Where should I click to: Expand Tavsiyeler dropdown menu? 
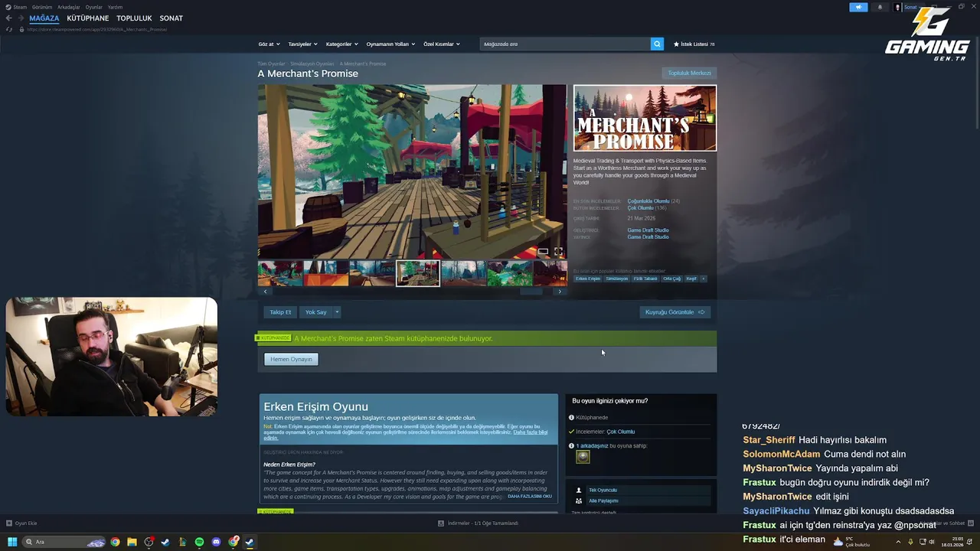(302, 44)
